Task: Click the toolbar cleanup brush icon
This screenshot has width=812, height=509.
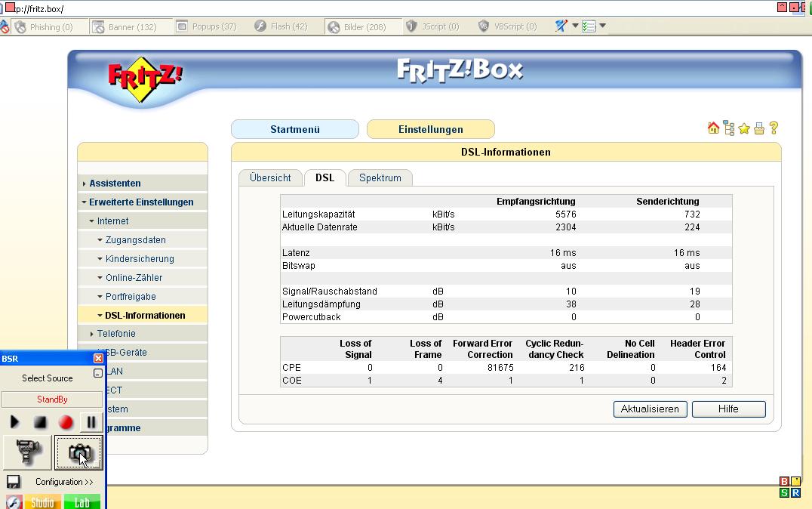Action: (x=561, y=26)
